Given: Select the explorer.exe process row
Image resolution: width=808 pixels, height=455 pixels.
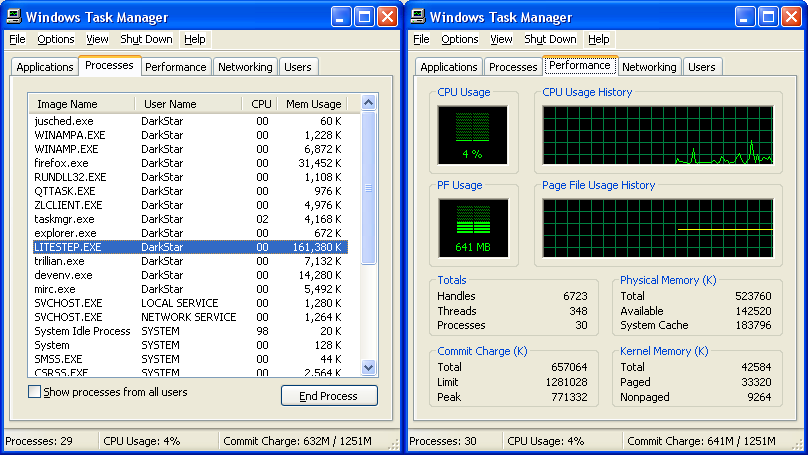Looking at the screenshot, I should 190,233.
